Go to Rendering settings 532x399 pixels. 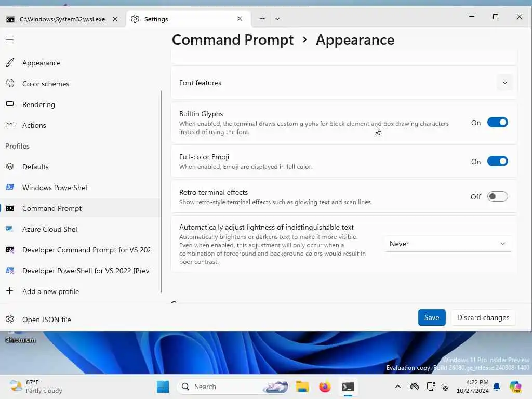tap(80, 104)
